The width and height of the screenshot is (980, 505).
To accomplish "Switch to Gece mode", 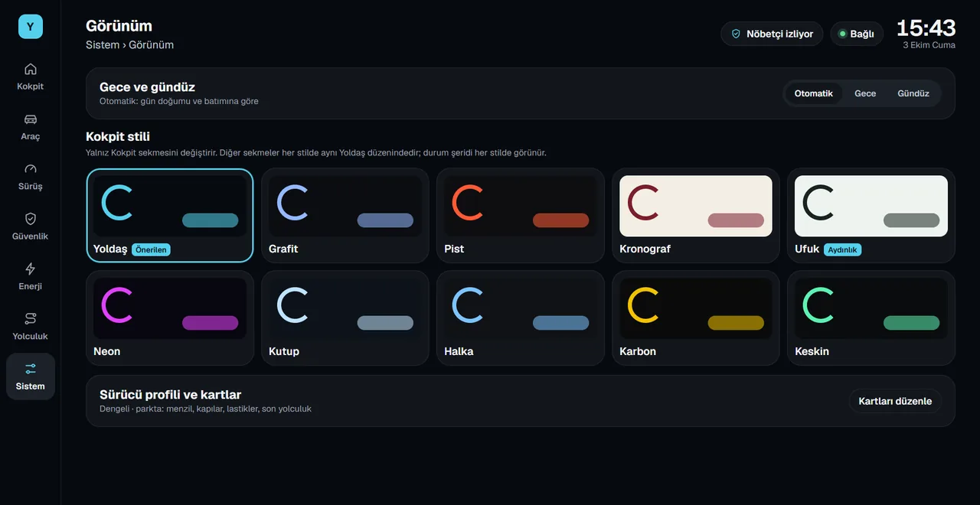I will tap(865, 93).
